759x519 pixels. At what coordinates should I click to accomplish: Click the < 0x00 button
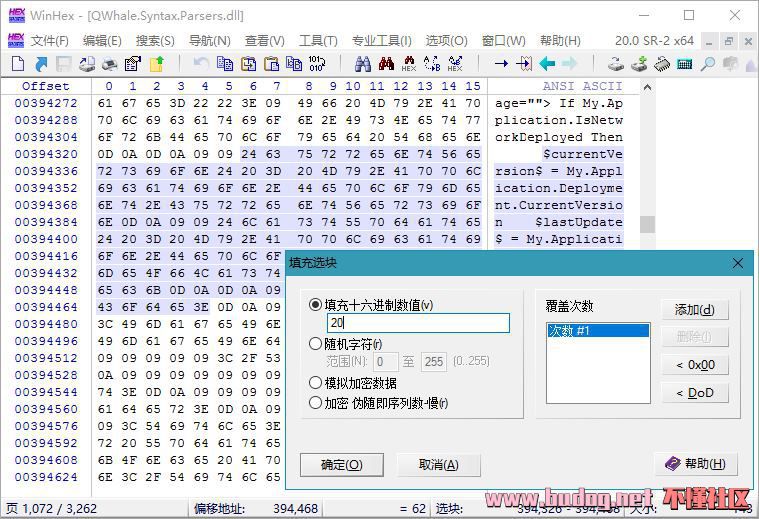click(695, 365)
